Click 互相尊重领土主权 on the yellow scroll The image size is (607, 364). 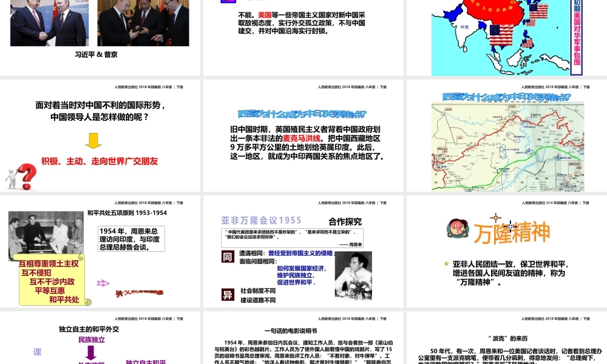click(49, 264)
